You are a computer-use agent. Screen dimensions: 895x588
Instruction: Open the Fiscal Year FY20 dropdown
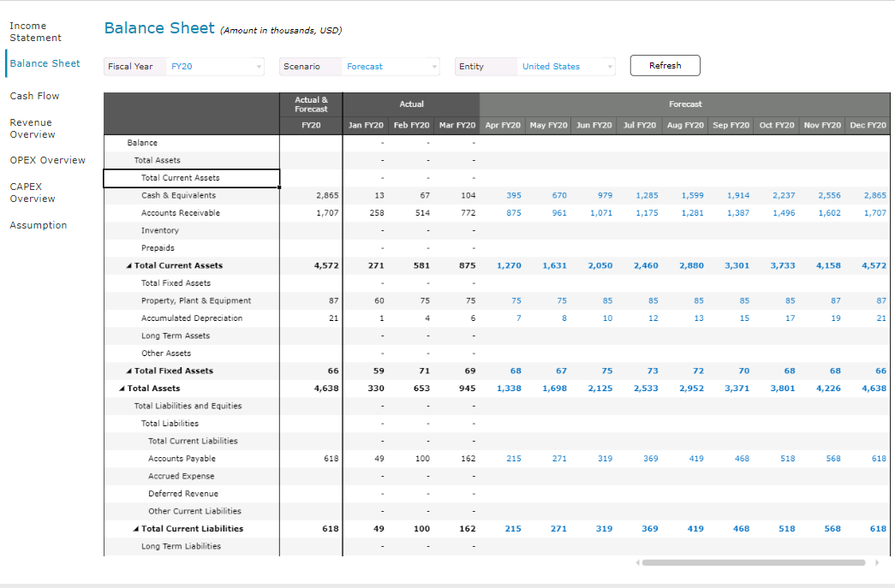pyautogui.click(x=214, y=65)
